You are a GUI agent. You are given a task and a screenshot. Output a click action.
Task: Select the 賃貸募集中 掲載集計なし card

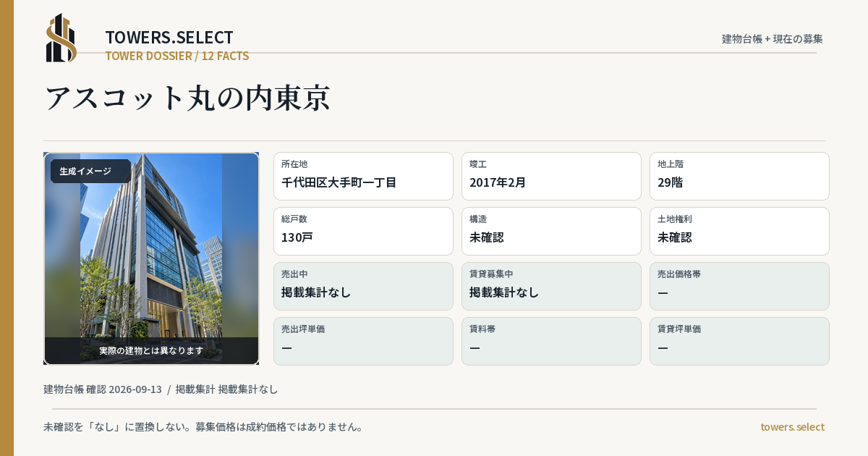(551, 286)
